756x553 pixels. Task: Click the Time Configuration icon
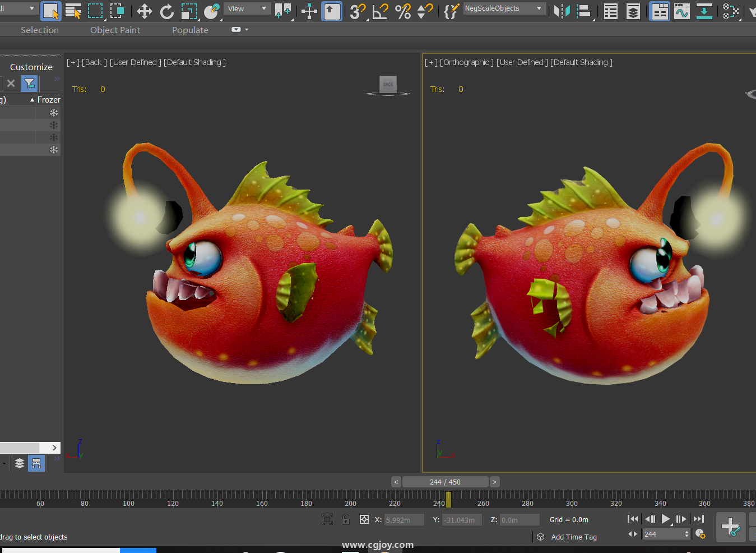click(700, 534)
